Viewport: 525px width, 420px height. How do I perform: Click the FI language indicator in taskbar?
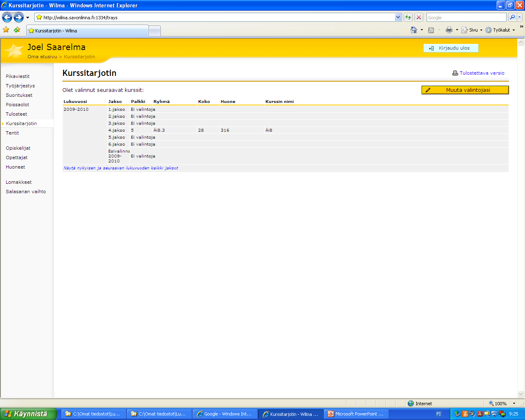438,414
